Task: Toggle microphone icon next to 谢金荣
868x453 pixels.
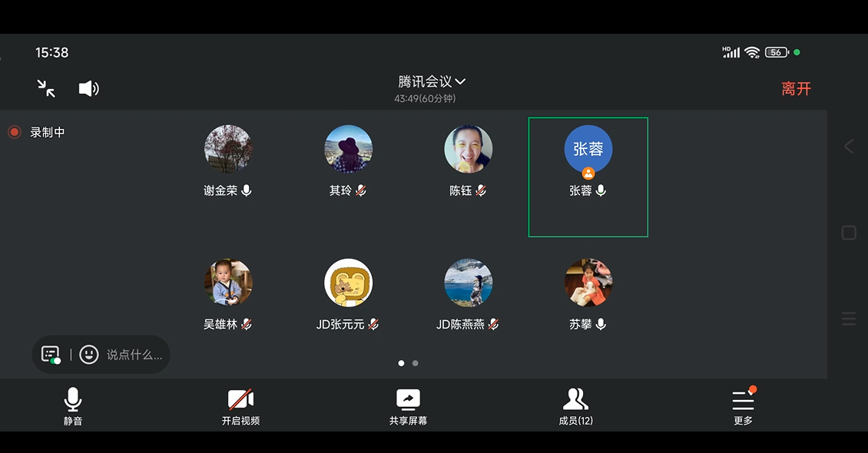Action: (247, 190)
